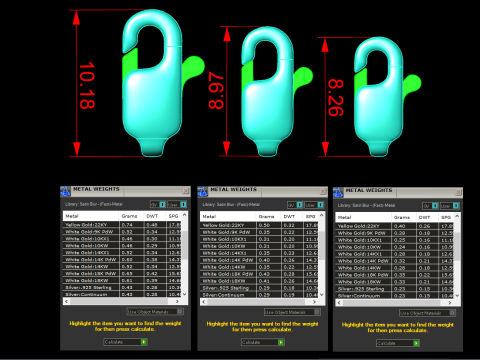Screen dimensions: 480x360
Task: Toggle the User switch in the middle Metal Weights panel
Action: (x=314, y=205)
